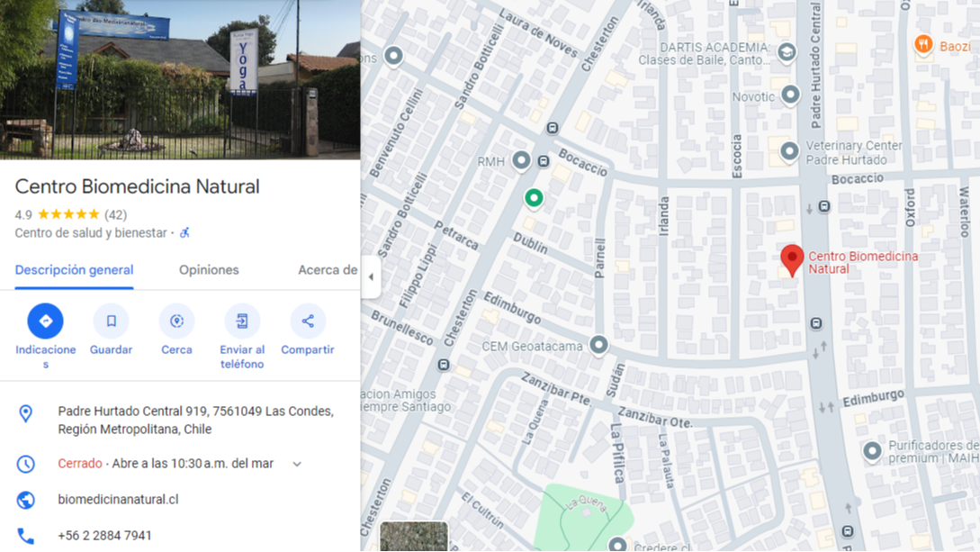This screenshot has width=980, height=552.
Task: Select opening hours clock icon
Action: point(25,464)
